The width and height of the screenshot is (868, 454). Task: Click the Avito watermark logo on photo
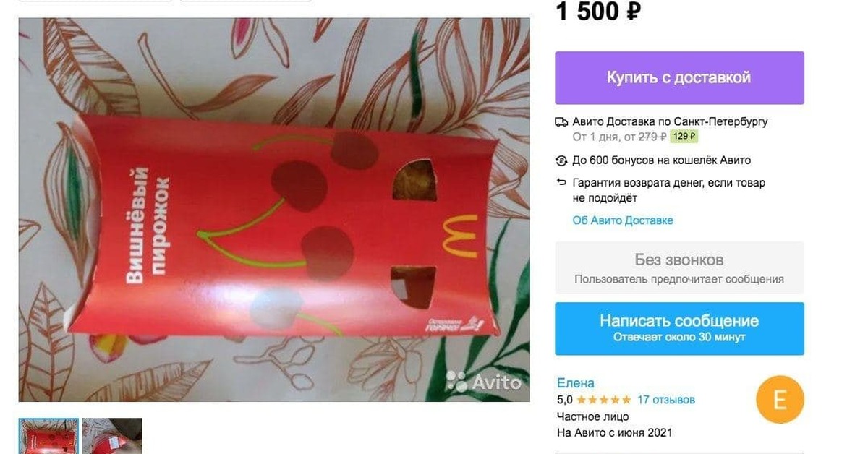(x=483, y=381)
